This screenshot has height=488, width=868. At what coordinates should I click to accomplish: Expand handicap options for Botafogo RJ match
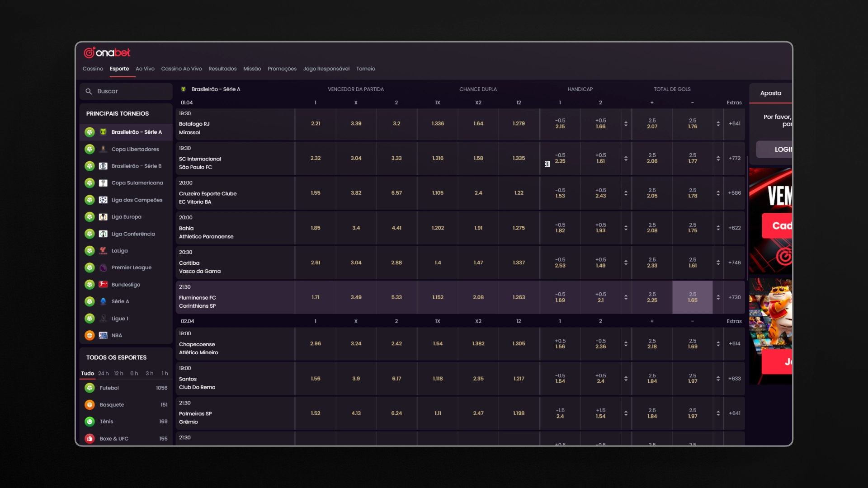[x=626, y=123]
